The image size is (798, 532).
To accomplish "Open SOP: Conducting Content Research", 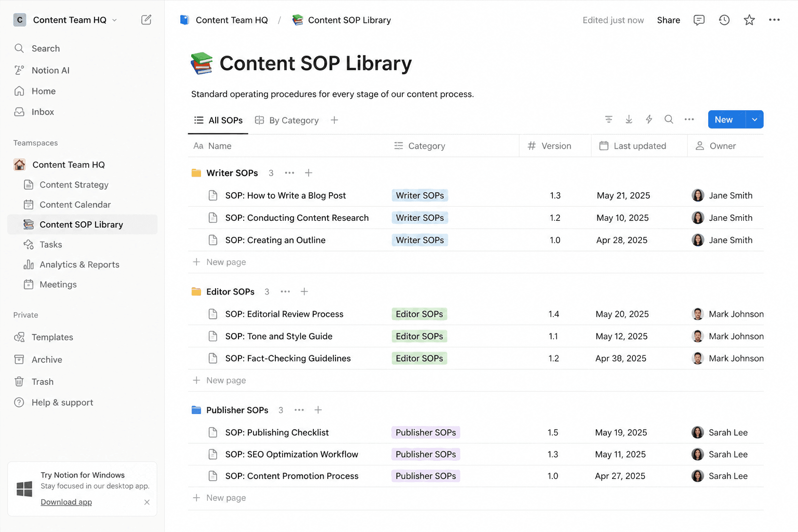I will coord(297,218).
